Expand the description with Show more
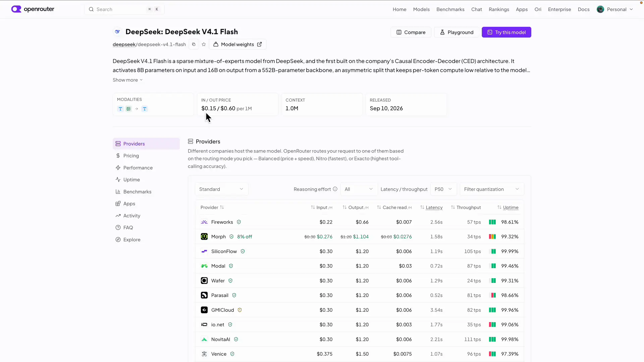 128,80
